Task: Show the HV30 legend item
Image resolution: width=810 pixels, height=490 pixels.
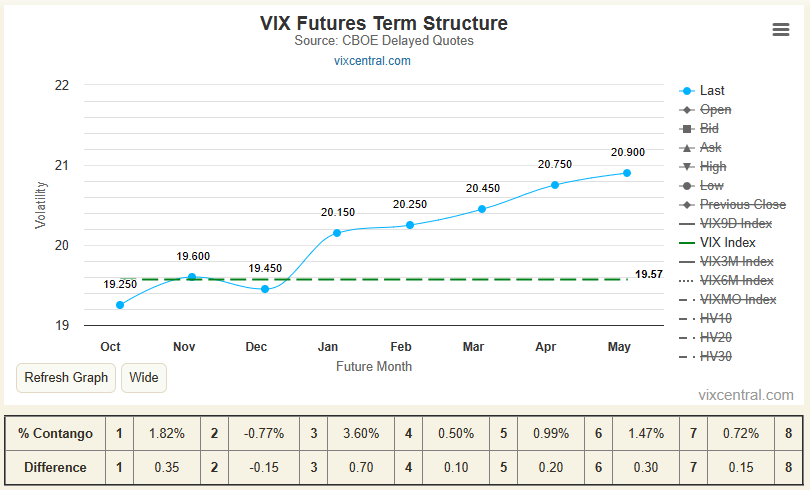Action: [x=706, y=357]
